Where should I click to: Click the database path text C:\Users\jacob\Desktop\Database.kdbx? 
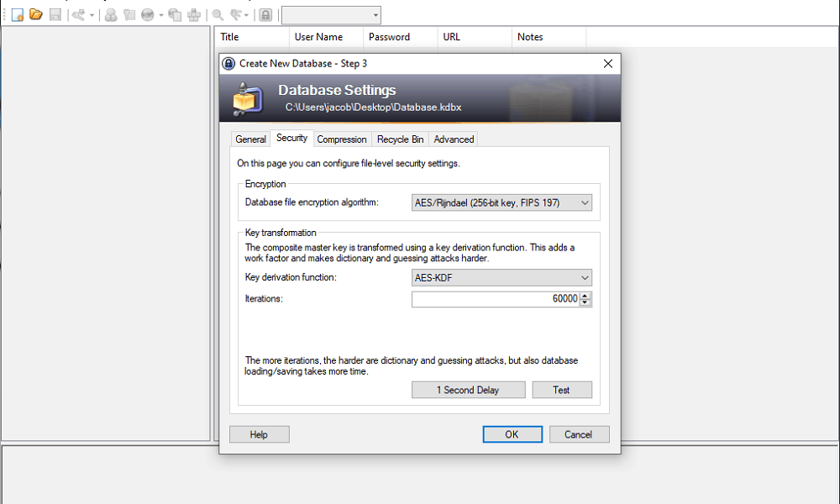[x=374, y=108]
